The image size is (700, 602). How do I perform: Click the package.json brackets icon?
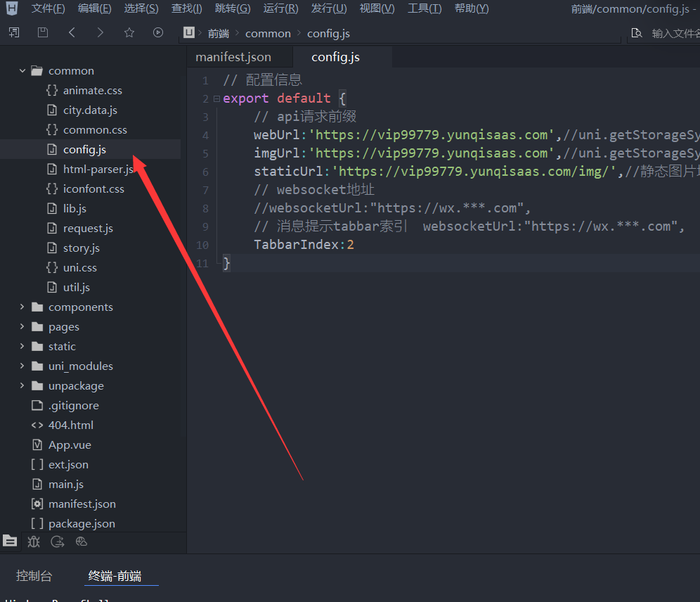[37, 523]
